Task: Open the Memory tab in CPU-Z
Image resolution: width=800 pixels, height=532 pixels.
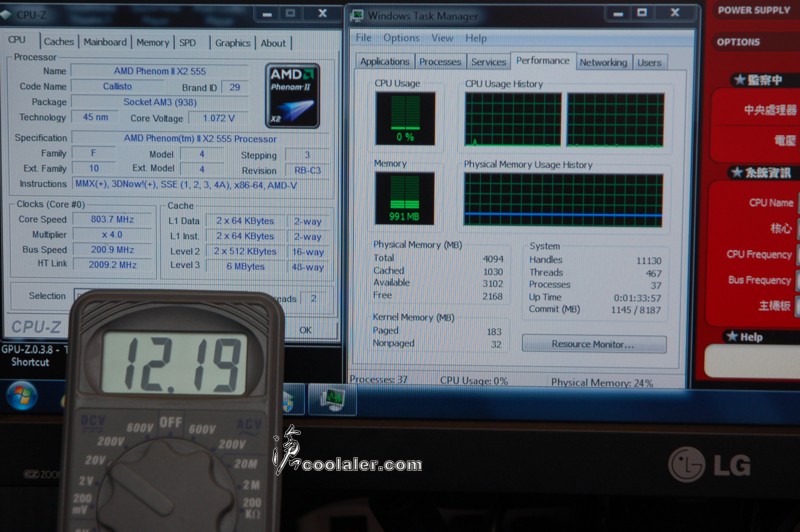Action: tap(153, 42)
